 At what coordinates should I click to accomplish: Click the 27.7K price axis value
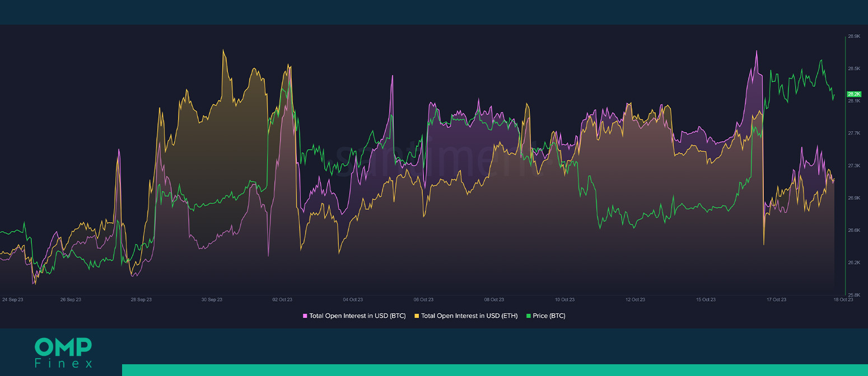pyautogui.click(x=854, y=133)
